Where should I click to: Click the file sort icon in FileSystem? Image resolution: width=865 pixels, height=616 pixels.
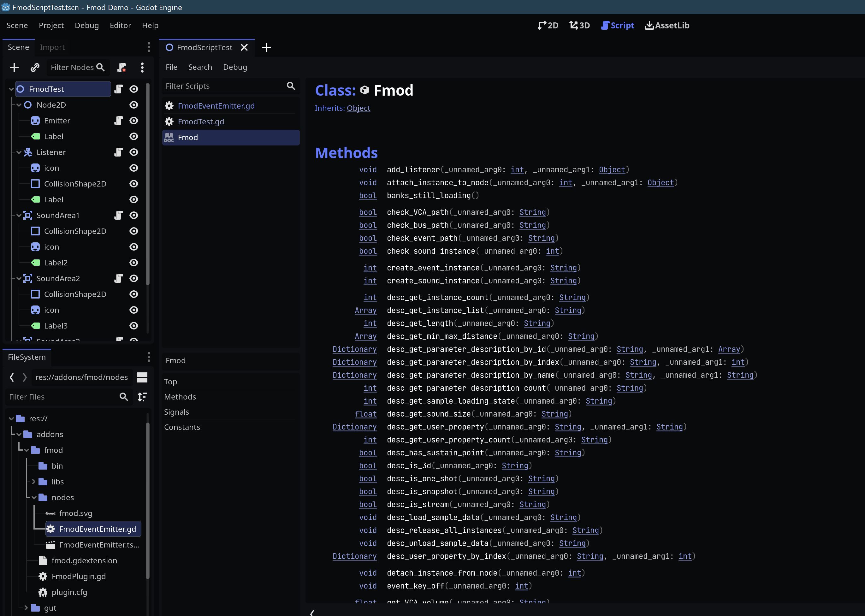point(142,397)
